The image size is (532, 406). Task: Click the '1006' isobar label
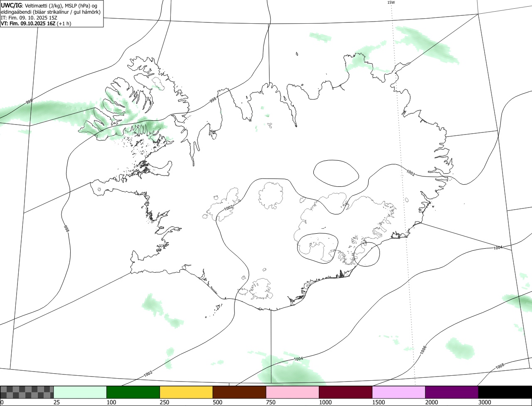423,350
